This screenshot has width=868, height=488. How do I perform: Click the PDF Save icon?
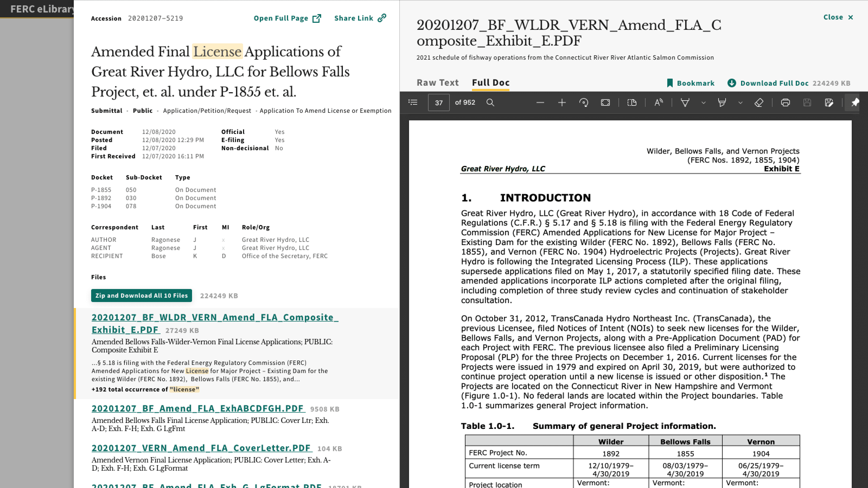pos(807,102)
